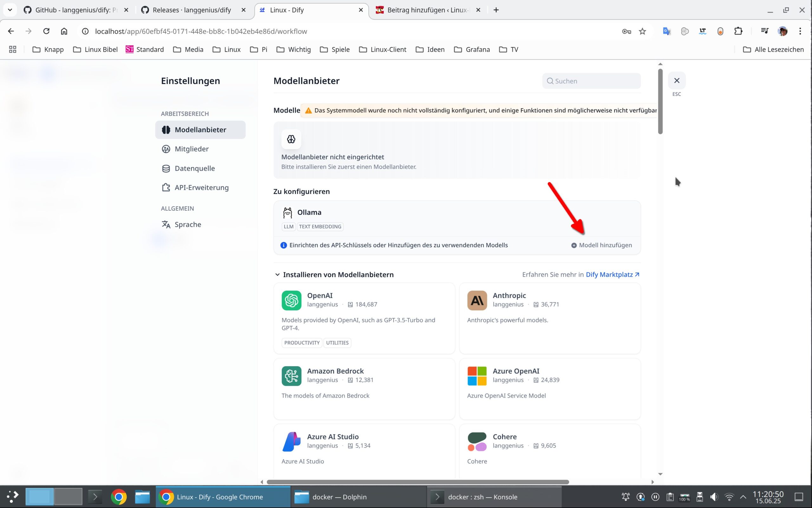Screen dimensions: 812x508
Task: Reload the current page
Action: (x=46, y=31)
